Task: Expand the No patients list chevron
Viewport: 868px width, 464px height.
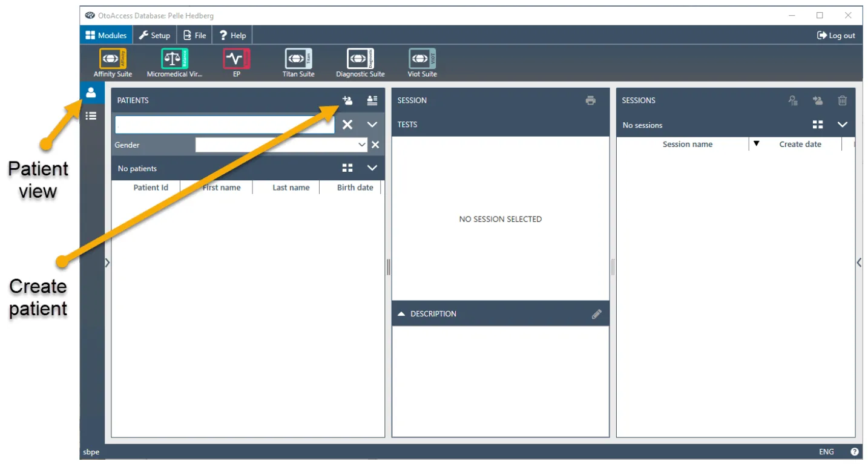Action: coord(372,168)
